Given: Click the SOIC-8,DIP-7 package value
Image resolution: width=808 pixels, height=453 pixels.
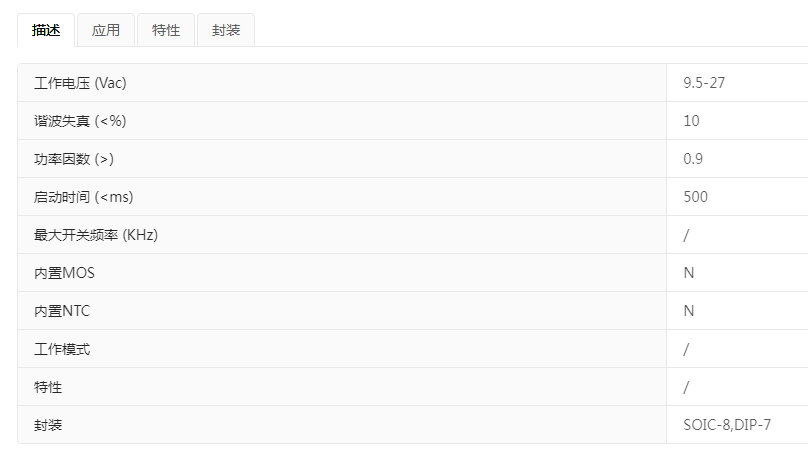Looking at the screenshot, I should (727, 425).
